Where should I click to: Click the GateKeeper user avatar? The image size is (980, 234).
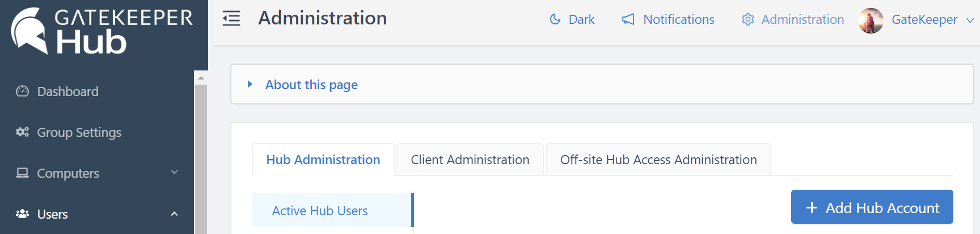point(871,20)
